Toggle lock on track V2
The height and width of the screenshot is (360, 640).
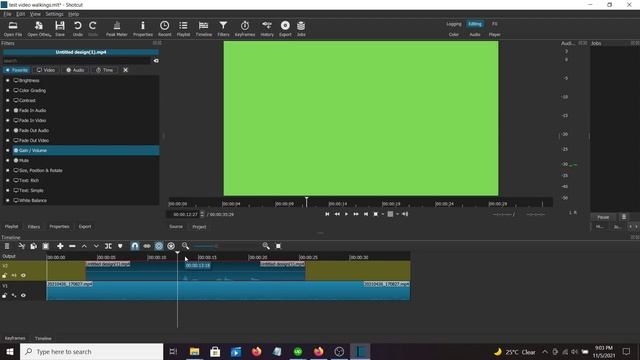tap(4, 276)
